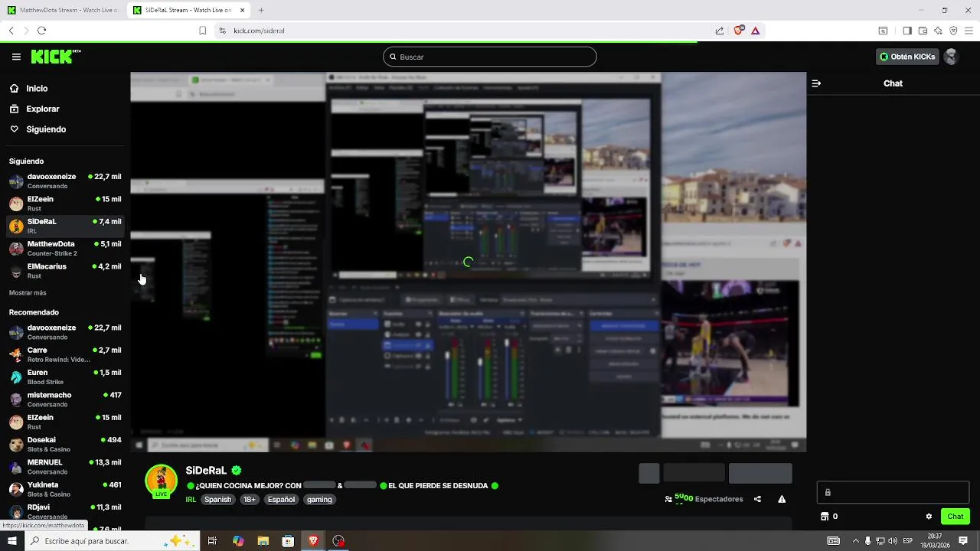Click the Español tag

pyautogui.click(x=281, y=500)
